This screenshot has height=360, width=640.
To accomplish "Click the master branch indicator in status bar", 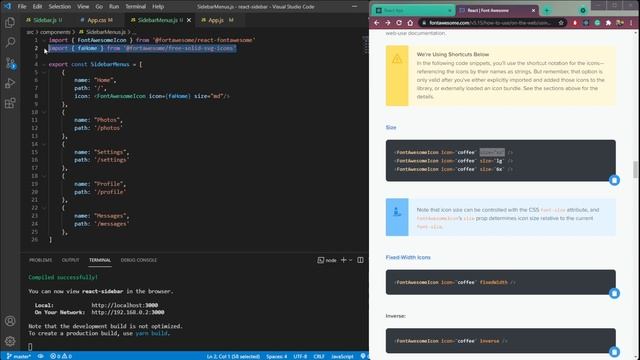I will pos(19,356).
